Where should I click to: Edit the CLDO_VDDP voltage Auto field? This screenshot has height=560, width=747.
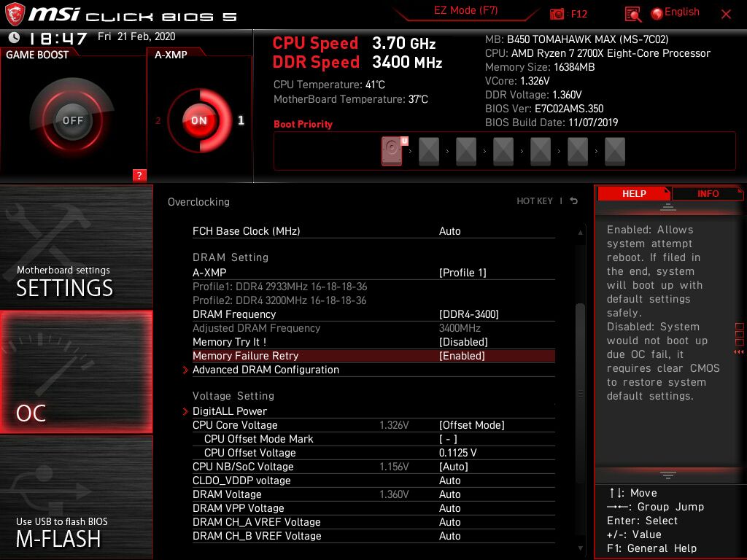pyautogui.click(x=449, y=481)
